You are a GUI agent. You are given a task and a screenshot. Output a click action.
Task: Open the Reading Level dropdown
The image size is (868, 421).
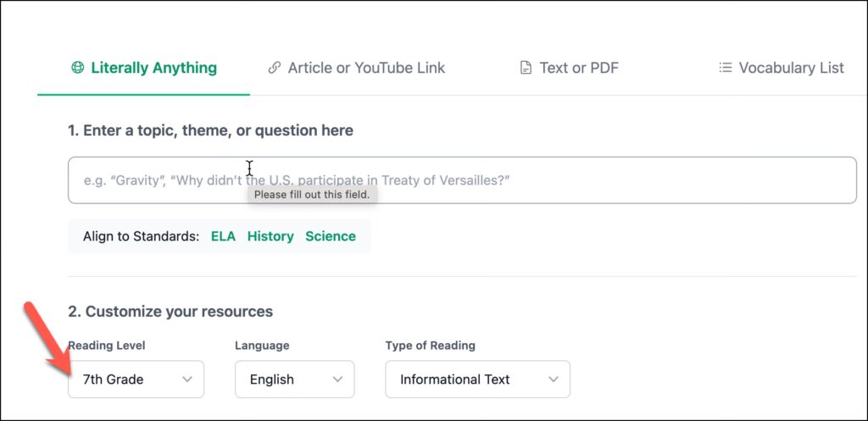click(136, 379)
